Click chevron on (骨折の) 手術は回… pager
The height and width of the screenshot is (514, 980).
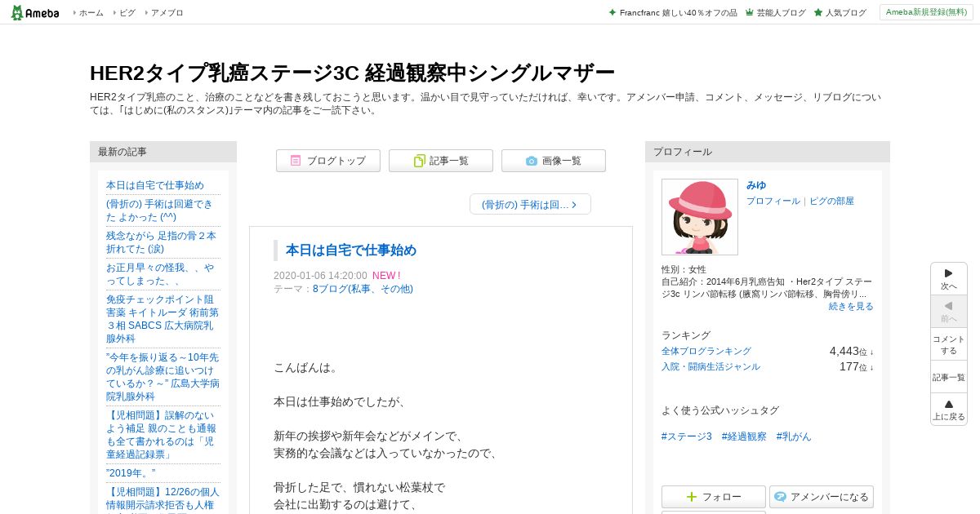(574, 205)
